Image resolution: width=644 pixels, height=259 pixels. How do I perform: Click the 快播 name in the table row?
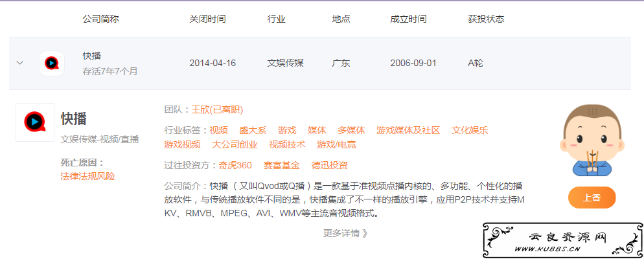[92, 56]
